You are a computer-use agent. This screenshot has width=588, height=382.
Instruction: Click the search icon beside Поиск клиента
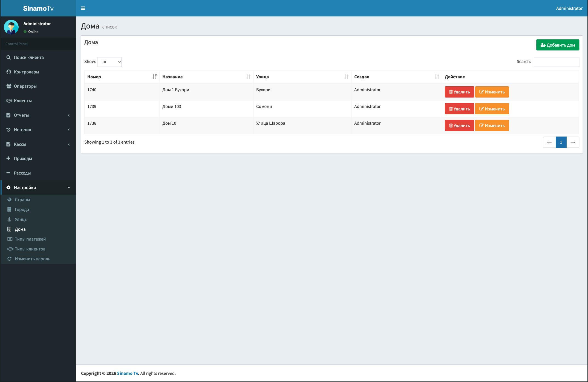coord(8,57)
